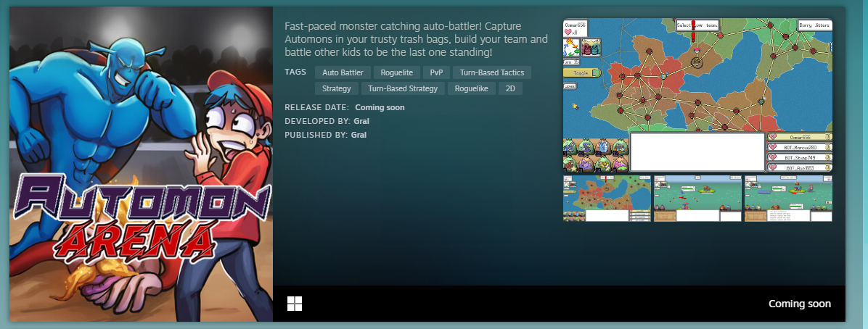This screenshot has width=868, height=329.
Task: Open the Roguelite tag
Action: pyautogui.click(x=397, y=72)
